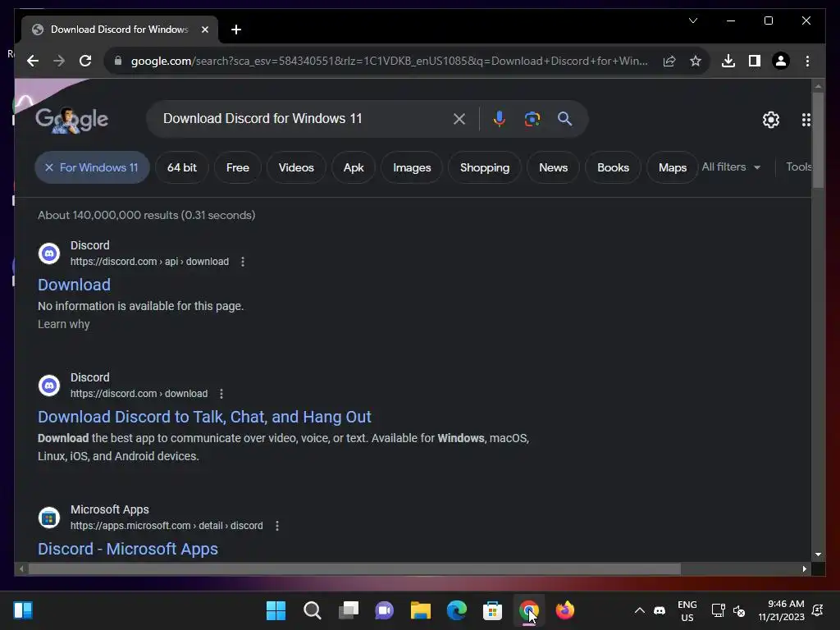Open Firefox from taskbar

pos(564,610)
